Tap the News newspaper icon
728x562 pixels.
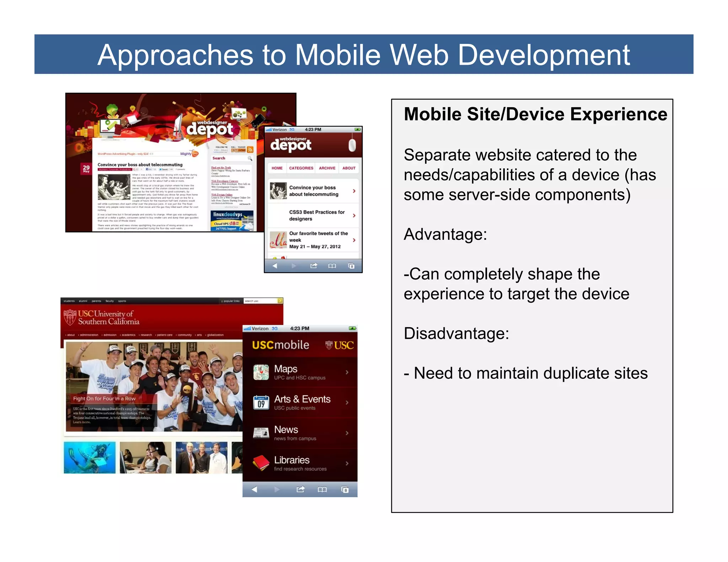point(261,433)
